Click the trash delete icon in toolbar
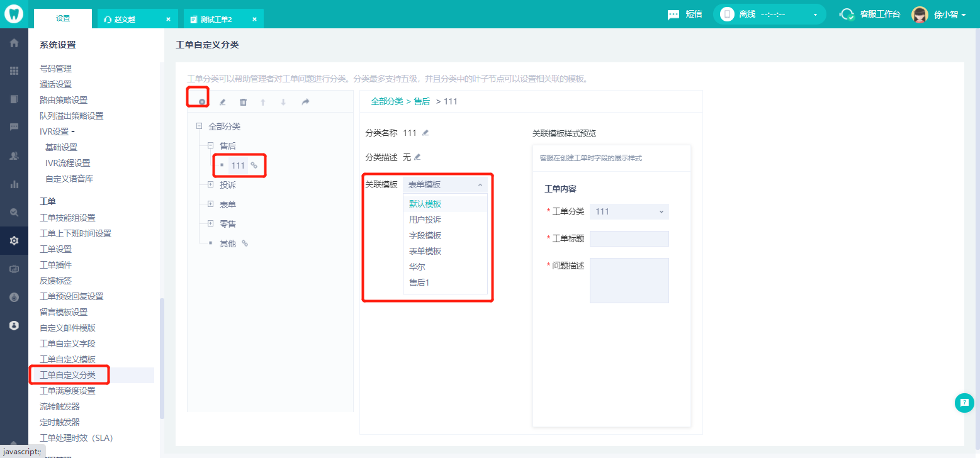The height and width of the screenshot is (458, 980). click(x=243, y=102)
